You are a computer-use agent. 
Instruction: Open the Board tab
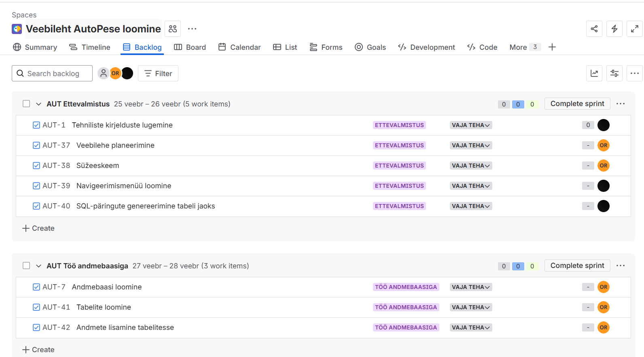point(190,47)
